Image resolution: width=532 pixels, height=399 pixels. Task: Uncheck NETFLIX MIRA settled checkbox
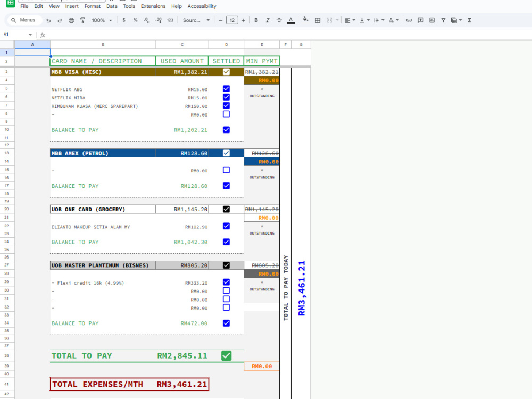pos(226,97)
